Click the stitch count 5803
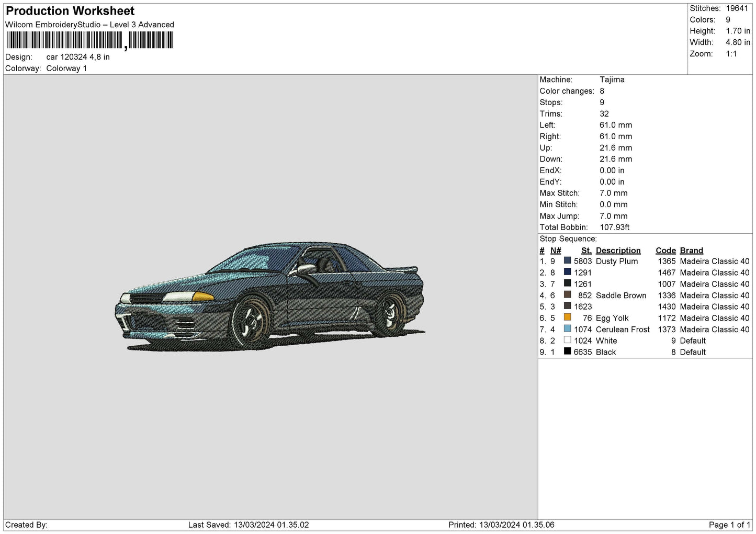Screen dimensions: 756x534 [583, 262]
